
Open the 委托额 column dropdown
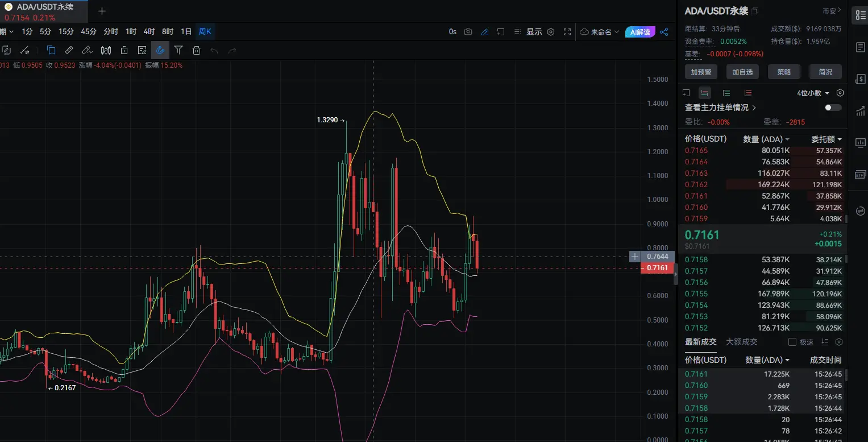click(827, 139)
